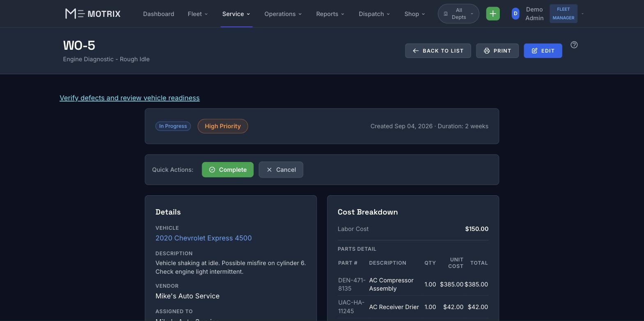Click the Demo Admin user name
This screenshot has height=321, width=644.
coord(534,14)
